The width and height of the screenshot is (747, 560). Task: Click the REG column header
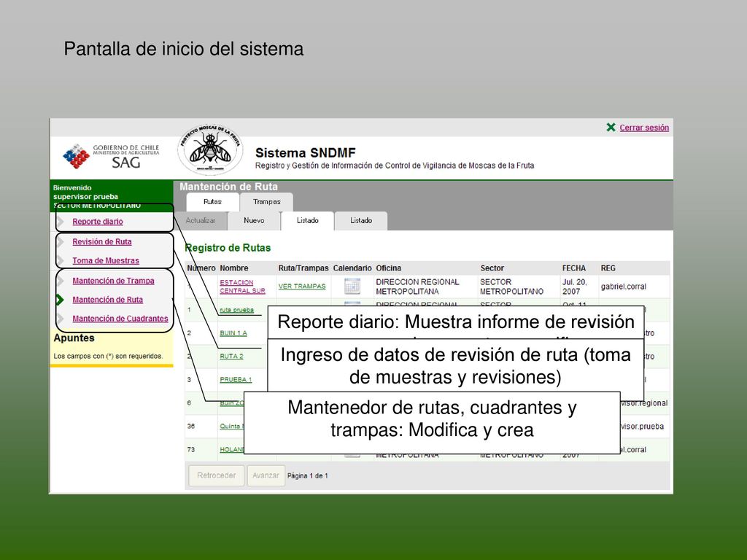[608, 268]
